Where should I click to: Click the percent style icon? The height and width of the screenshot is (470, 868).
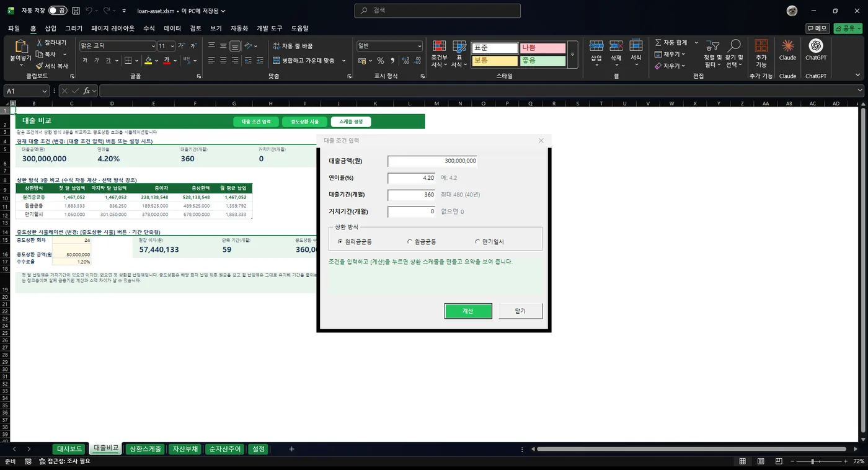[381, 61]
